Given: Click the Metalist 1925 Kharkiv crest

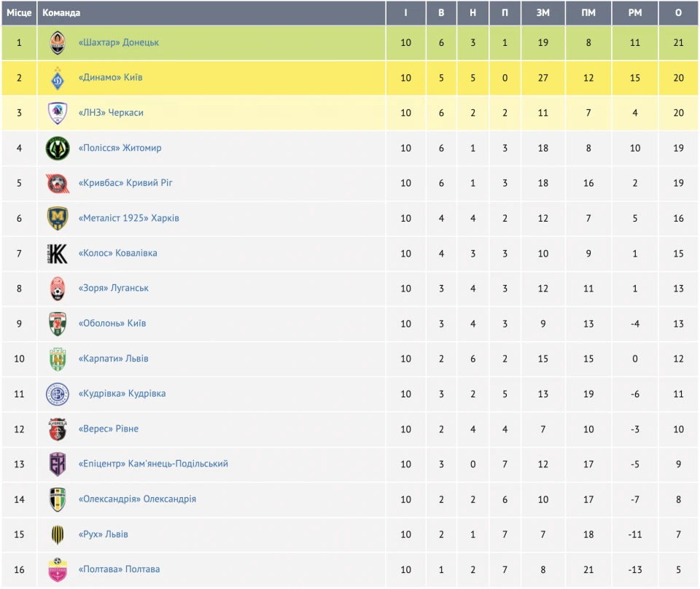Looking at the screenshot, I should pyautogui.click(x=58, y=218).
